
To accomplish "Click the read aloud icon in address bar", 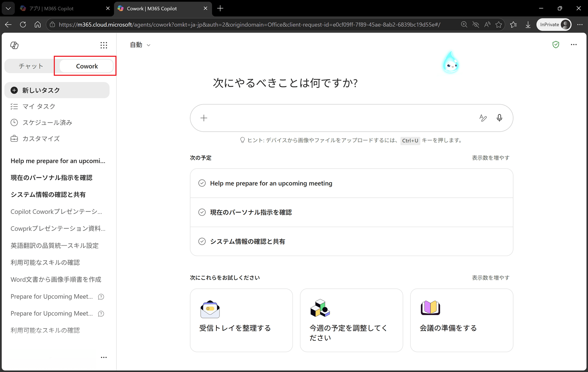I will point(487,24).
